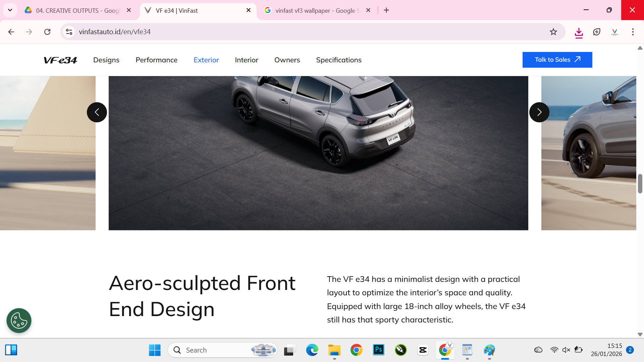Open Chrome three-dot menu
The image size is (644, 362).
tap(633, 32)
